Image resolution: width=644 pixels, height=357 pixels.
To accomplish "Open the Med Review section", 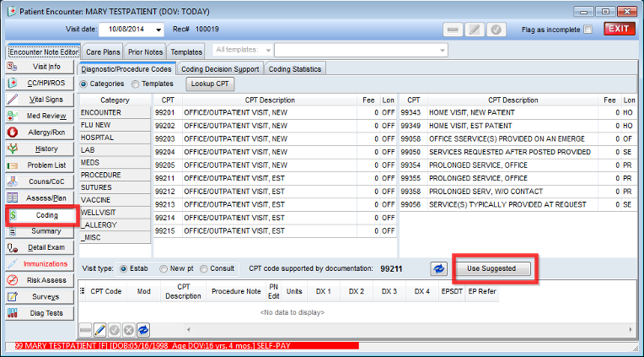I will click(x=40, y=116).
